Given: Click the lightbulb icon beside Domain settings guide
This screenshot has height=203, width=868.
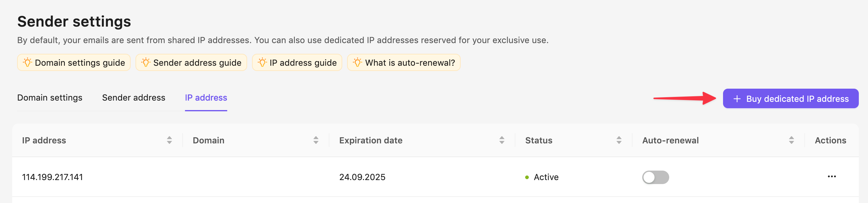Looking at the screenshot, I should coord(27,63).
